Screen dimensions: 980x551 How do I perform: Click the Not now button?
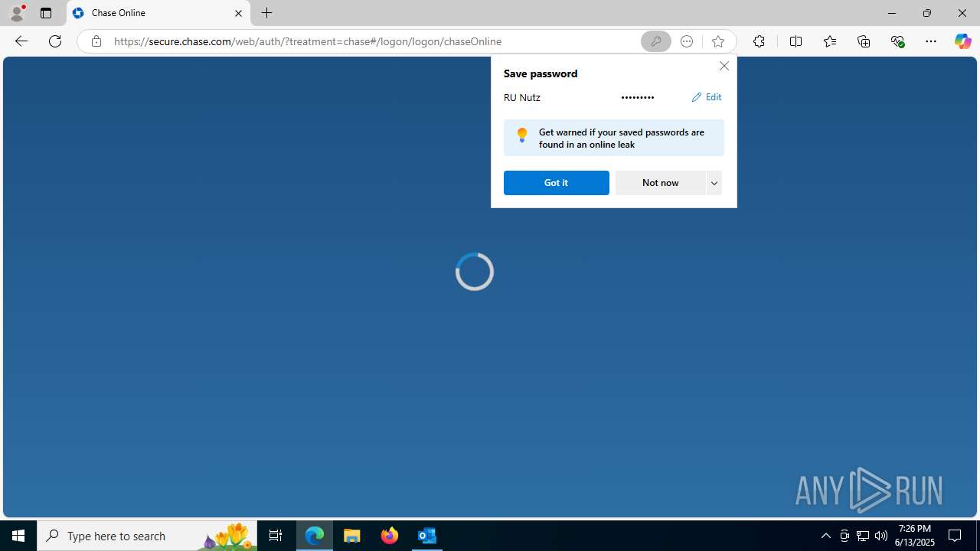(660, 183)
